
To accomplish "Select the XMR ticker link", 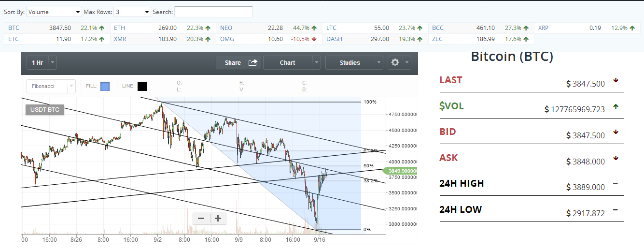I will click(120, 39).
